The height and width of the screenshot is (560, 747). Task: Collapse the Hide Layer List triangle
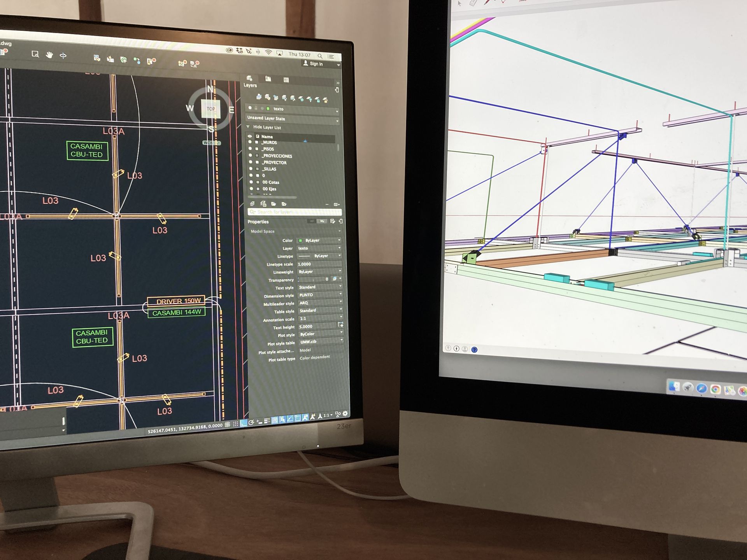click(248, 127)
